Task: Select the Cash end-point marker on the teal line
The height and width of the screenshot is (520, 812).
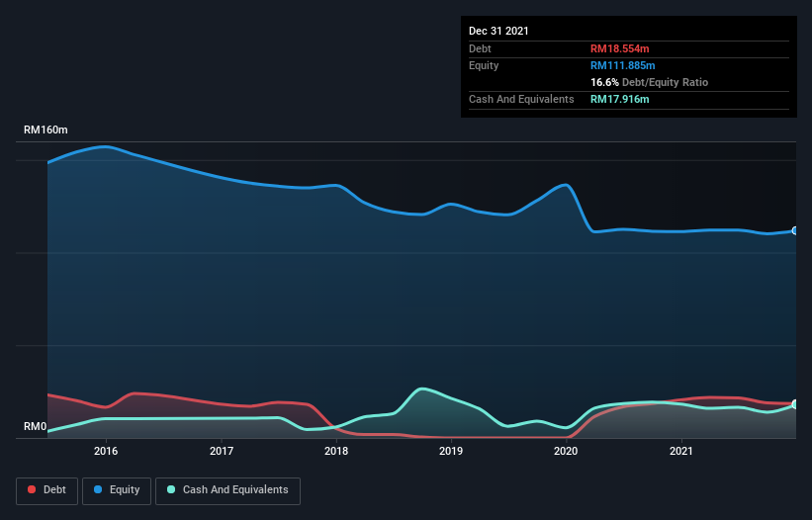Action: (795, 404)
